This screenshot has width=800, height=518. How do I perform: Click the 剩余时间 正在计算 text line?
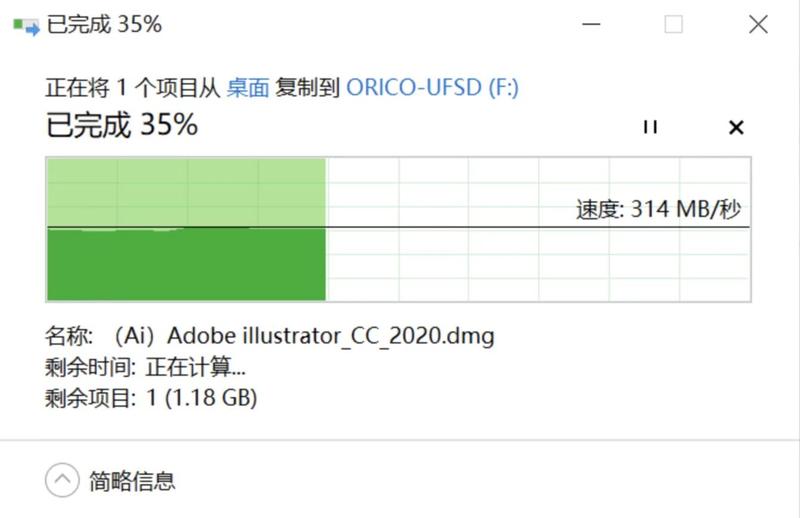click(145, 367)
